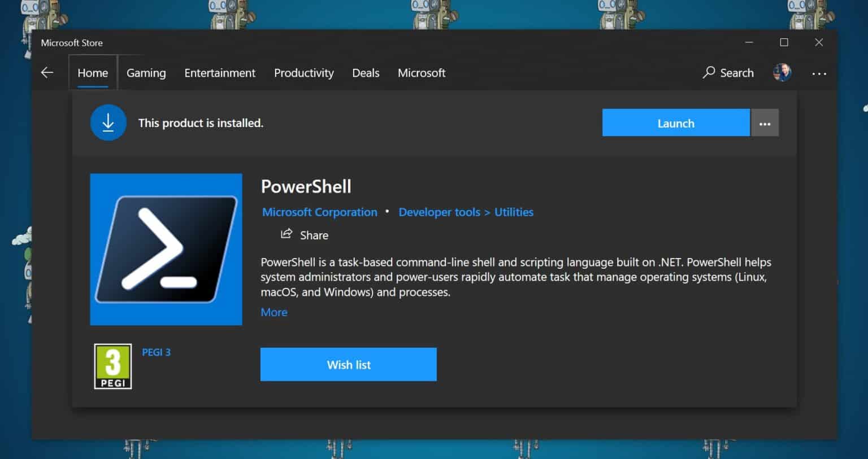Image resolution: width=868 pixels, height=459 pixels.
Task: Click the blue download status icon
Action: point(108,123)
